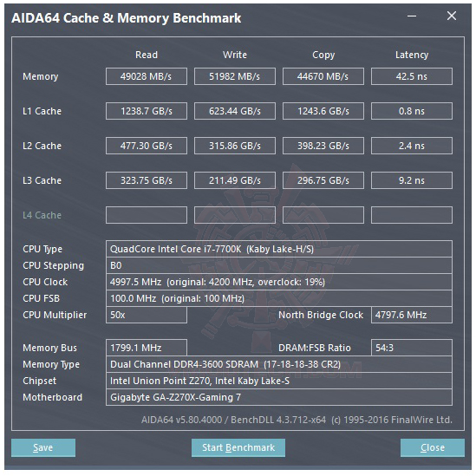
Task: Click the L2 Cache row label
Action: coord(42,146)
